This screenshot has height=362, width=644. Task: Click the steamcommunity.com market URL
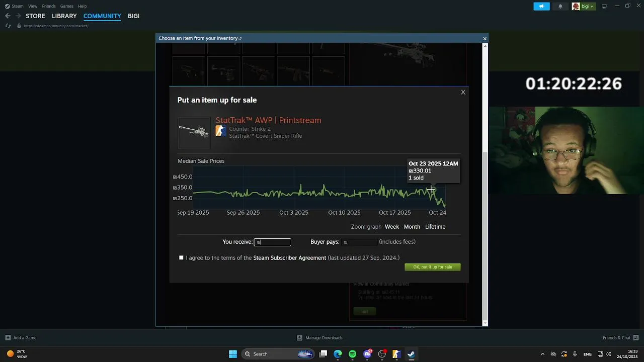(x=56, y=26)
